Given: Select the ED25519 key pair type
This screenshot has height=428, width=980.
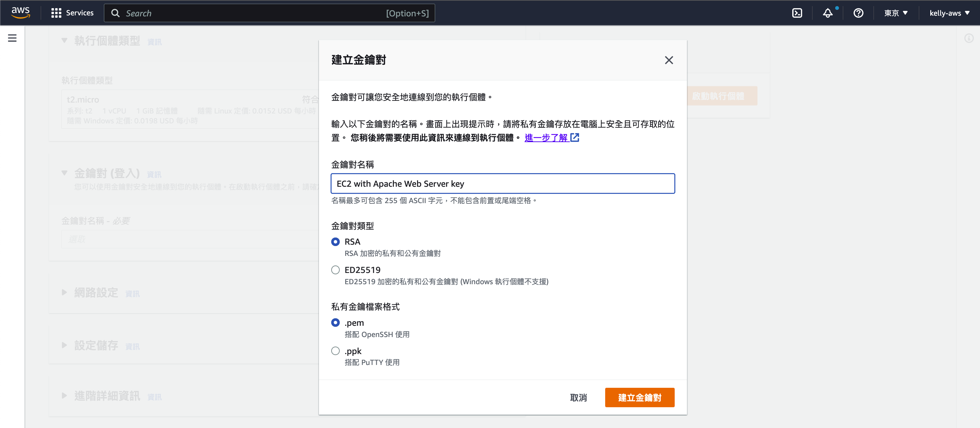Looking at the screenshot, I should pyautogui.click(x=335, y=270).
